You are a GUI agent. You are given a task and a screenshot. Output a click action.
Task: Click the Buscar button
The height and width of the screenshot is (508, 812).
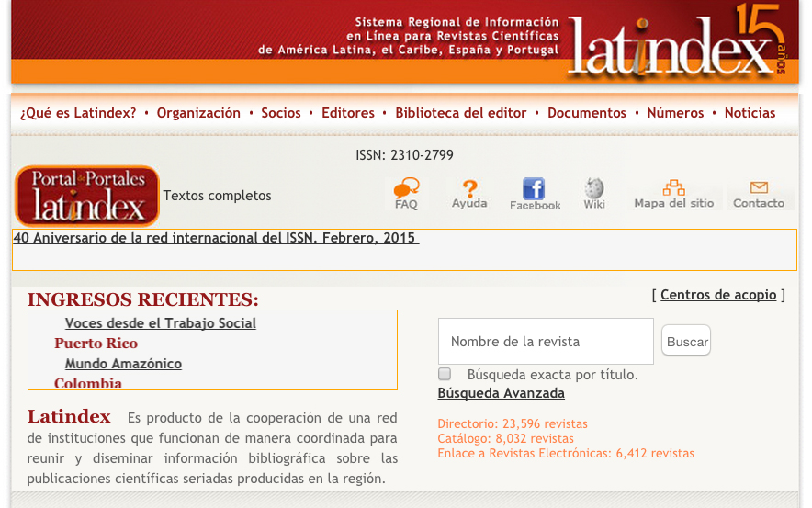pyautogui.click(x=686, y=340)
